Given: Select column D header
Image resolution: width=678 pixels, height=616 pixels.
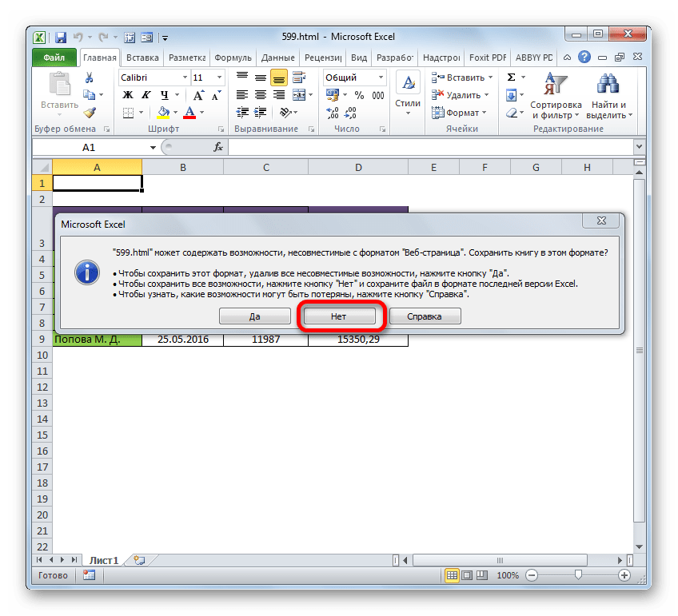Looking at the screenshot, I should point(358,168).
